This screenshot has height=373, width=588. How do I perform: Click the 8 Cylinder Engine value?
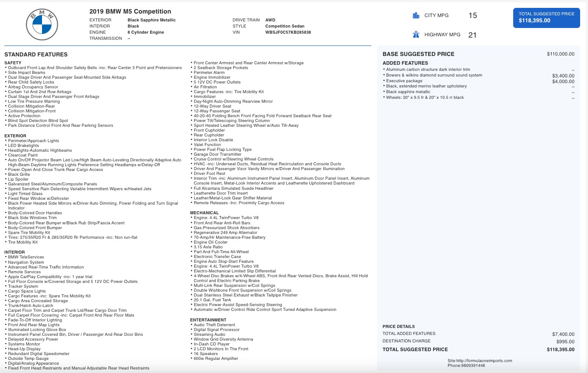[146, 32]
